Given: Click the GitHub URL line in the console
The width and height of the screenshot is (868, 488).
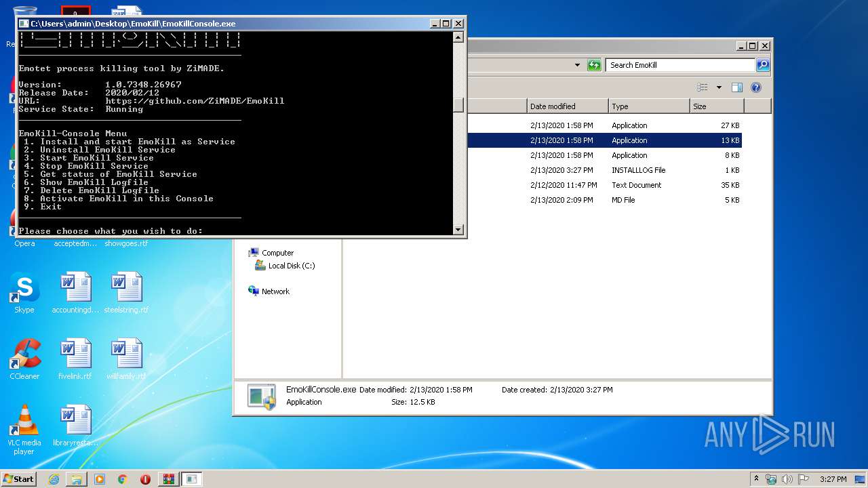Looking at the screenshot, I should (151, 101).
